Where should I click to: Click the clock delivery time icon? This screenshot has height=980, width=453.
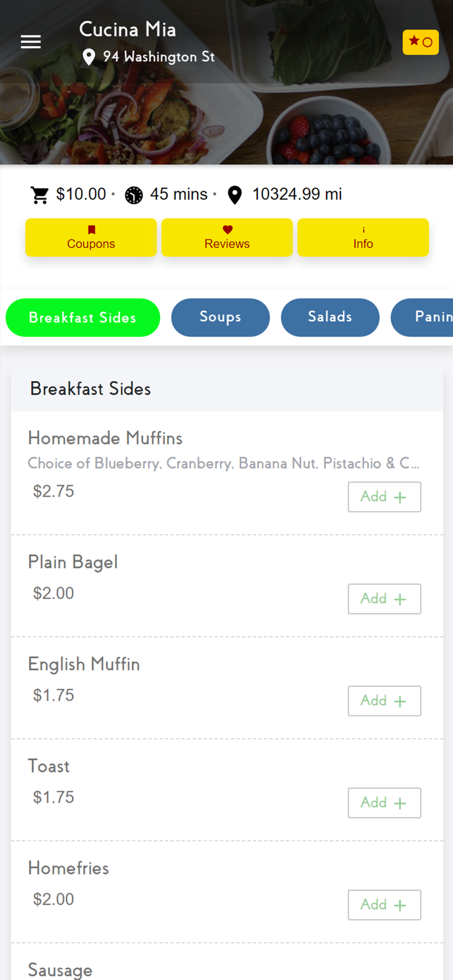pos(133,195)
